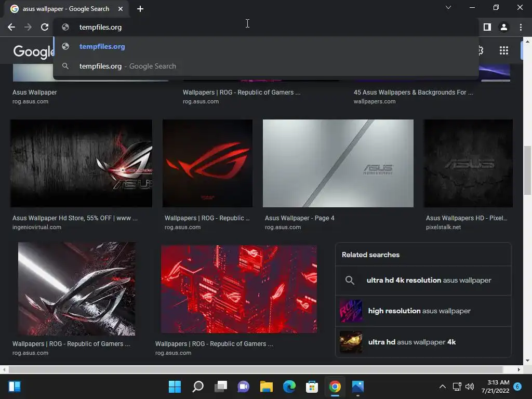Click the address bar with tempfiles.org
The height and width of the screenshot is (399, 532).
tap(266, 27)
